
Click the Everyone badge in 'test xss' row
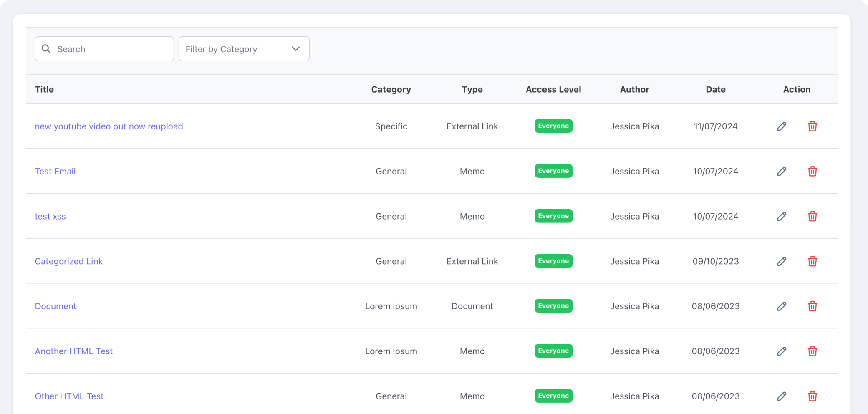tap(553, 216)
